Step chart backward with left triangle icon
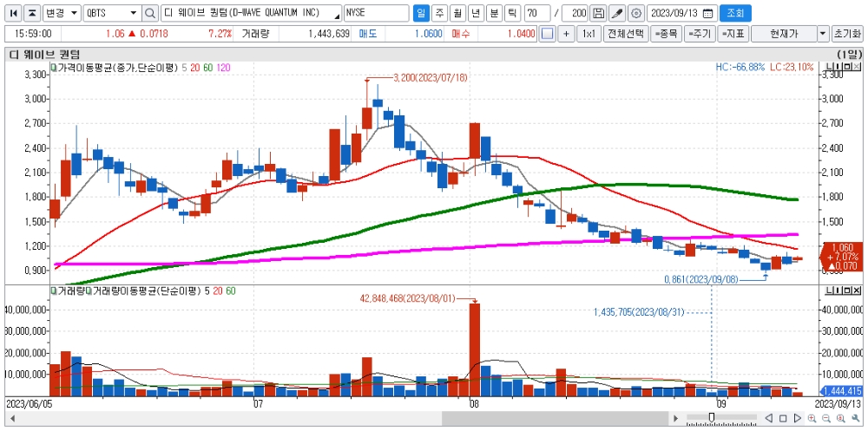This screenshot has width=868, height=431. point(768,418)
